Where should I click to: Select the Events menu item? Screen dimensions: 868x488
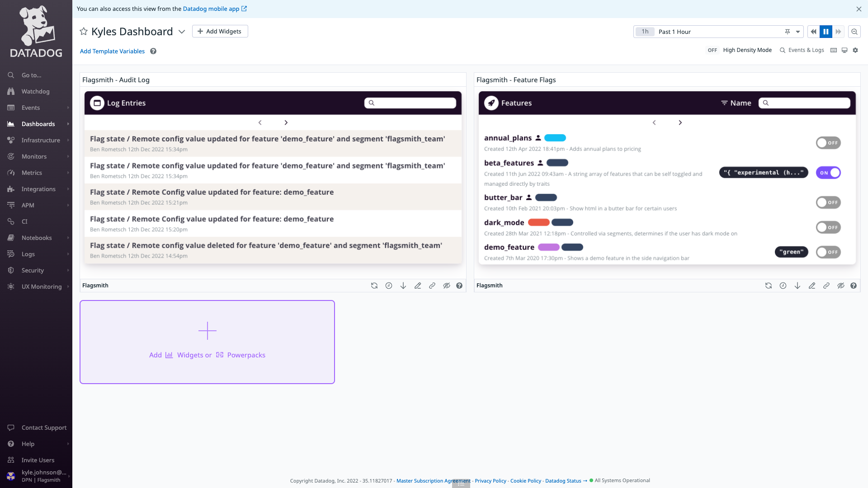coord(31,107)
